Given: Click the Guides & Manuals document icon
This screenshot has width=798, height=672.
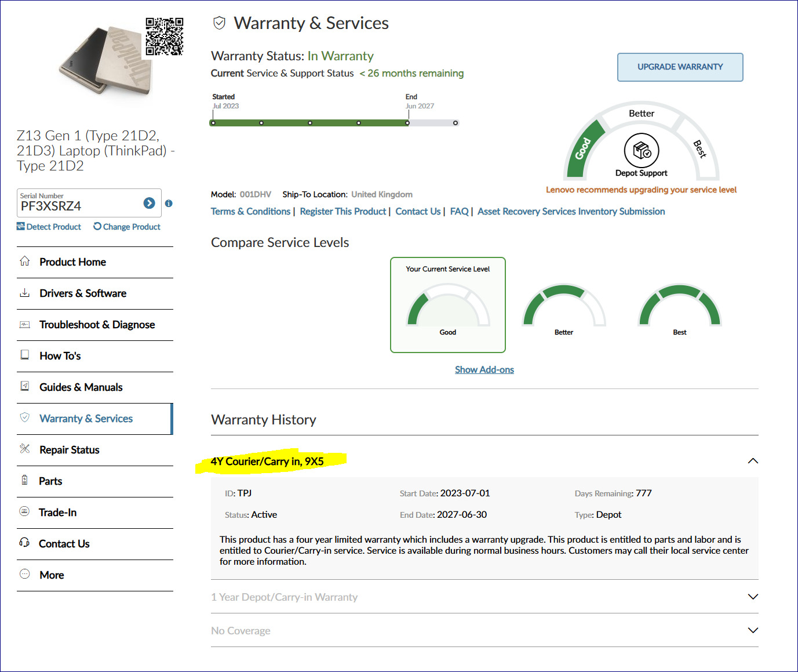Looking at the screenshot, I should click(x=24, y=386).
